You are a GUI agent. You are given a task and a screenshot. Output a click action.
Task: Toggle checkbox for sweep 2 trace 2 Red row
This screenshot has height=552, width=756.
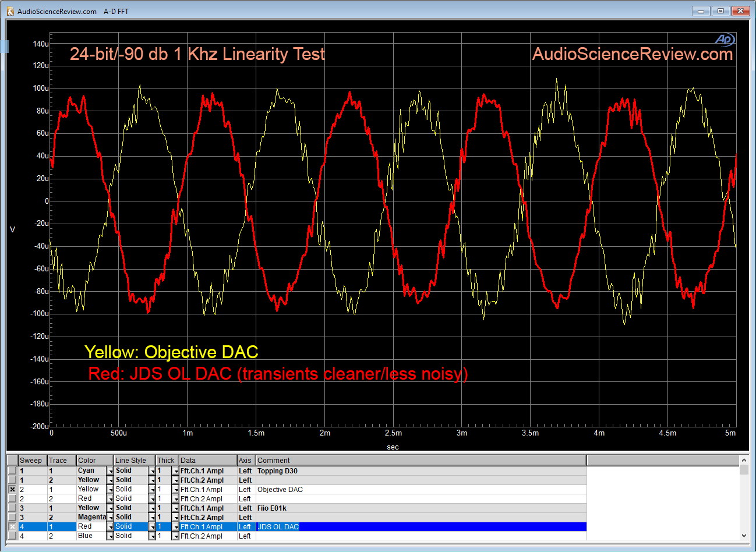coord(12,498)
